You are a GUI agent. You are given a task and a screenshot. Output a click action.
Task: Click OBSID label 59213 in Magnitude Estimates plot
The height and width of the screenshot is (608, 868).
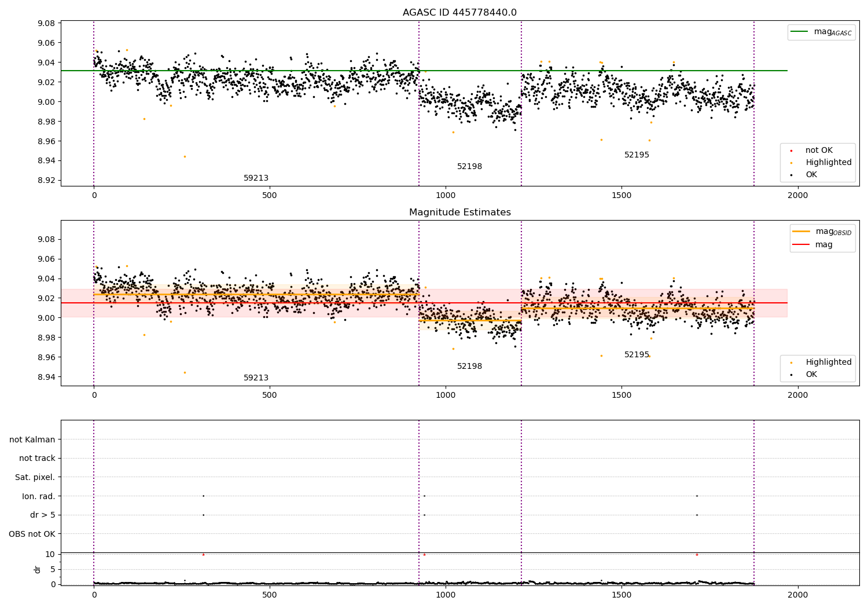[256, 378]
